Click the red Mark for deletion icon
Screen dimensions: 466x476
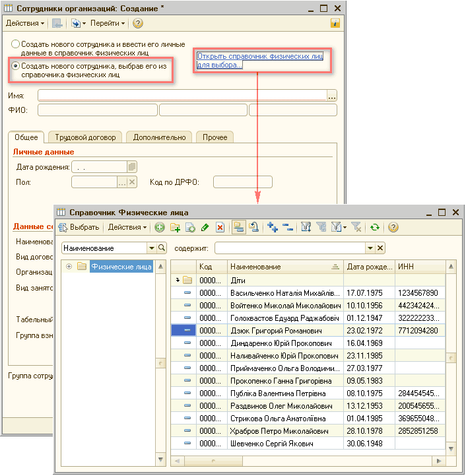(220, 227)
